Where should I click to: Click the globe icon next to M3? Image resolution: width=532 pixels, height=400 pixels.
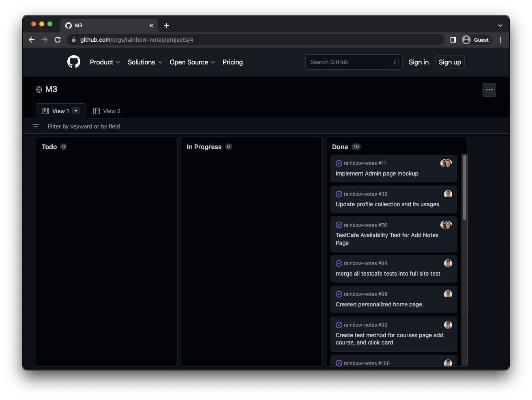pyautogui.click(x=39, y=90)
